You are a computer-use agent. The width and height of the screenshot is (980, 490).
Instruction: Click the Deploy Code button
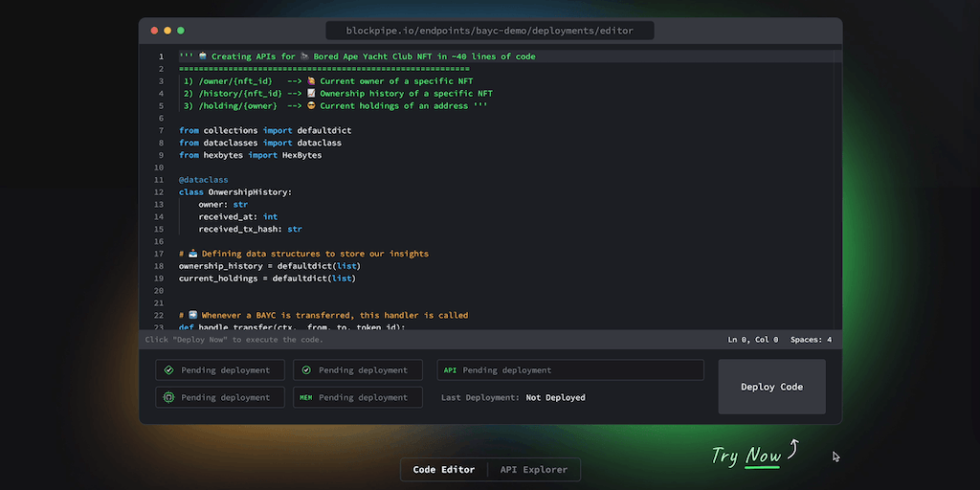pos(771,387)
